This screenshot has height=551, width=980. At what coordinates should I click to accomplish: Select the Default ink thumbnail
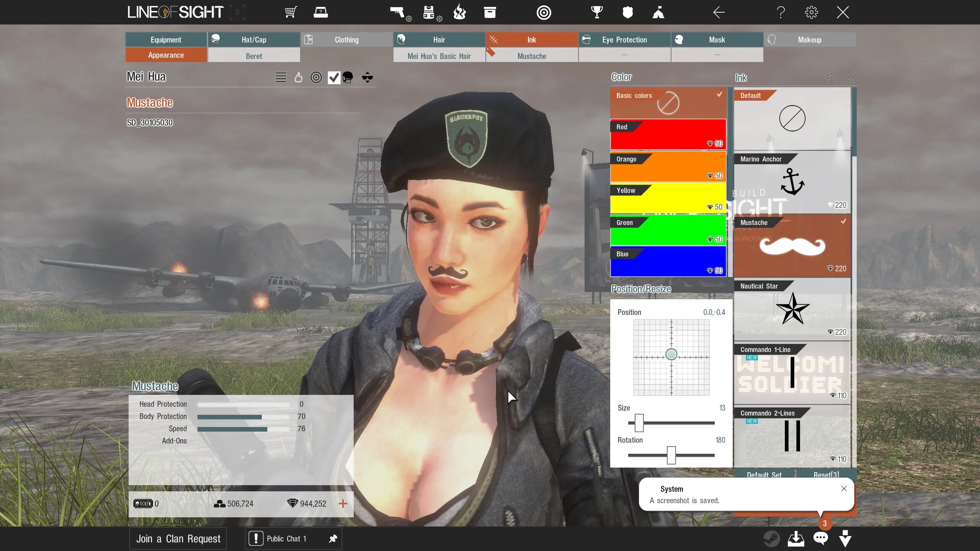coord(792,119)
